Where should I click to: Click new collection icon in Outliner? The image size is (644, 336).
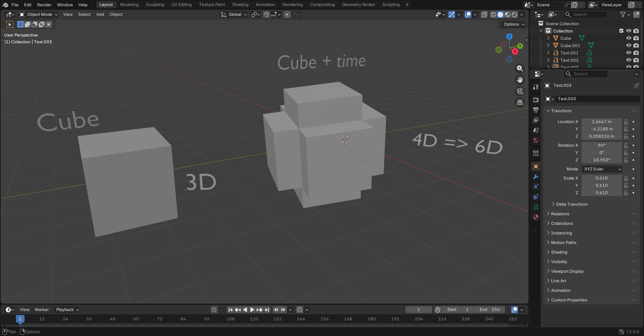click(636, 15)
